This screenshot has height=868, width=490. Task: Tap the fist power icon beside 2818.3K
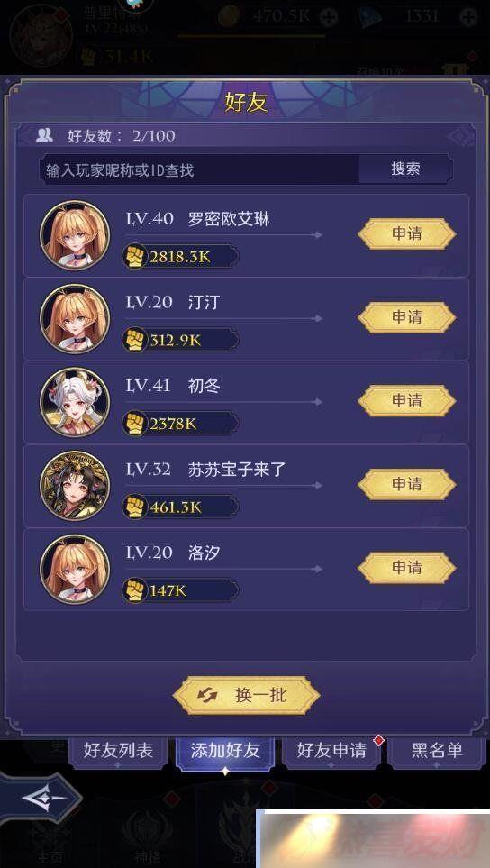(x=134, y=256)
